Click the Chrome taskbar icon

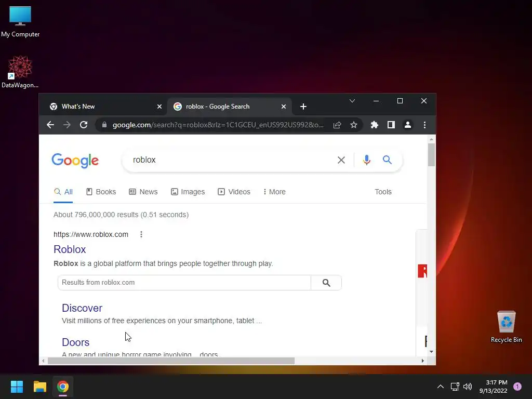pos(63,387)
